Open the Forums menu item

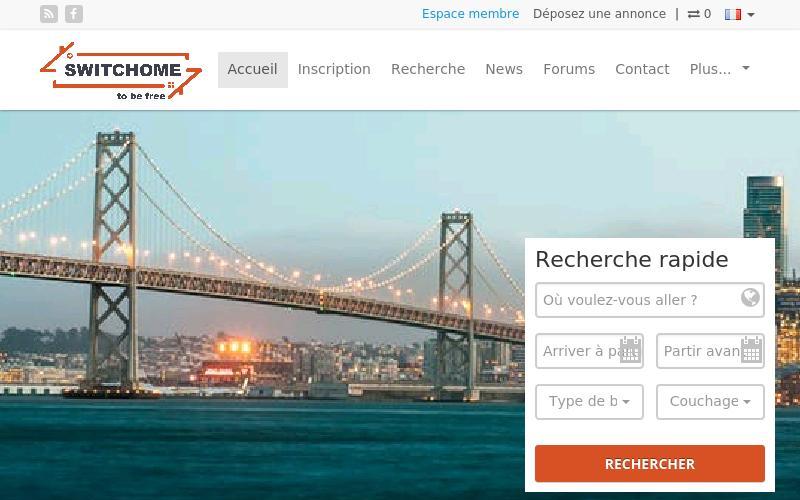pyautogui.click(x=569, y=69)
